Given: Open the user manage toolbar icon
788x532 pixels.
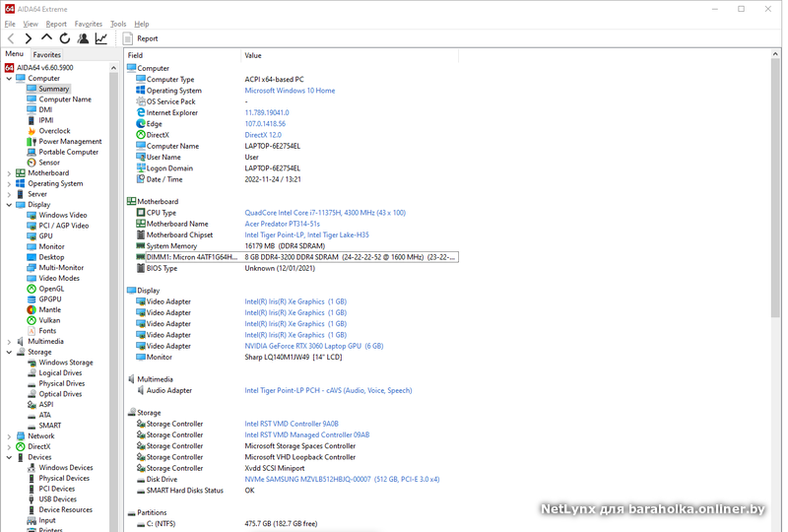Looking at the screenshot, I should (x=83, y=38).
